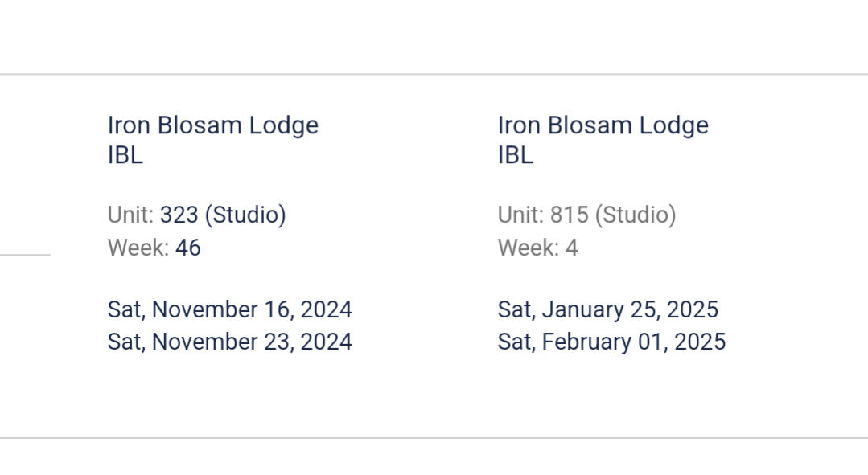Click the Week label beside 4
The image size is (868, 475).
coord(528,248)
